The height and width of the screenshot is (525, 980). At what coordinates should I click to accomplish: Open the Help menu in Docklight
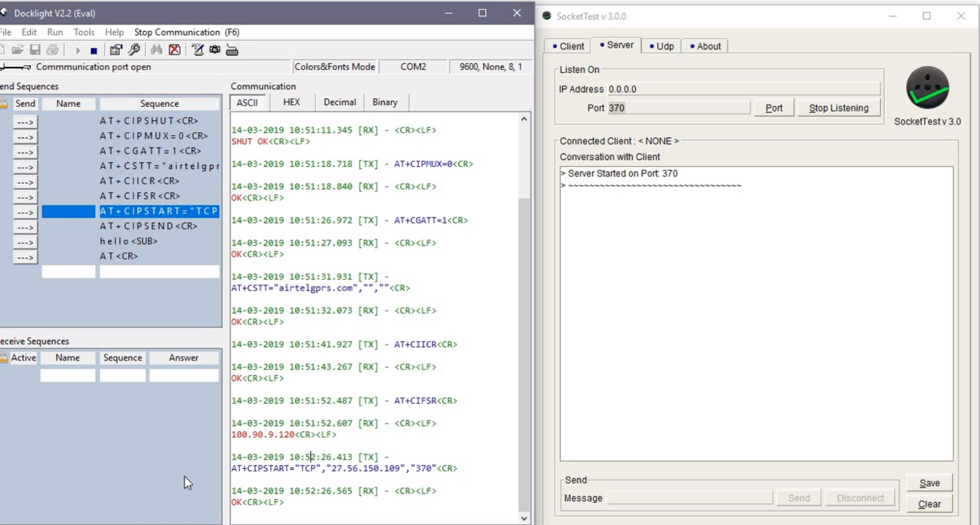point(114,32)
